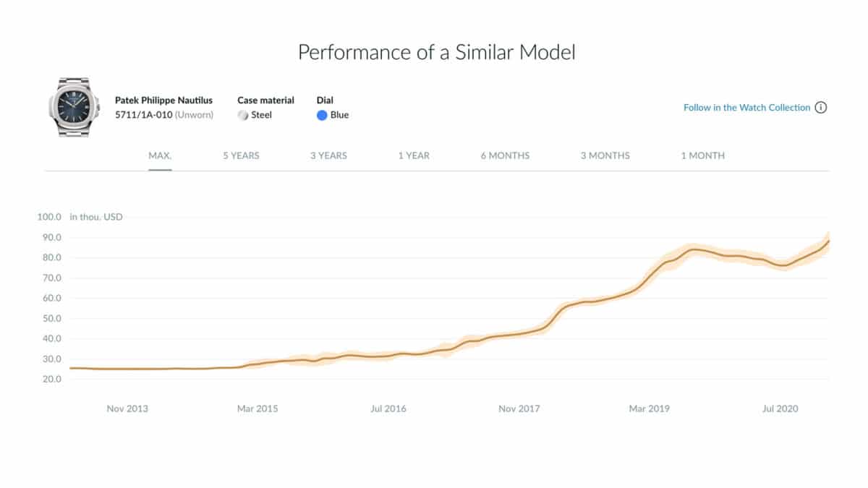This screenshot has height=488, width=868.
Task: Click the info icon beside Watch Collection
Action: pyautogui.click(x=820, y=108)
